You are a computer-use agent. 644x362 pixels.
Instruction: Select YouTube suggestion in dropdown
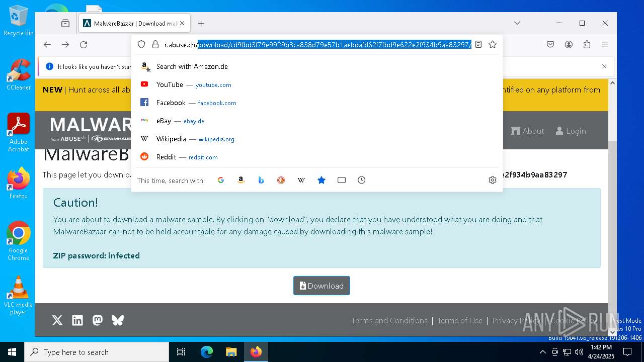317,84
